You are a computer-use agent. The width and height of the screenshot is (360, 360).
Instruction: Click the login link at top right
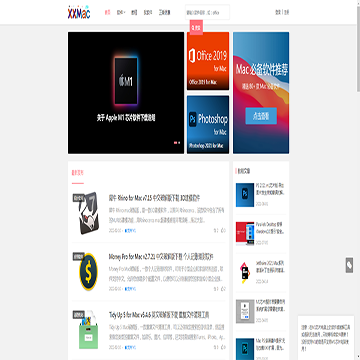(278, 12)
